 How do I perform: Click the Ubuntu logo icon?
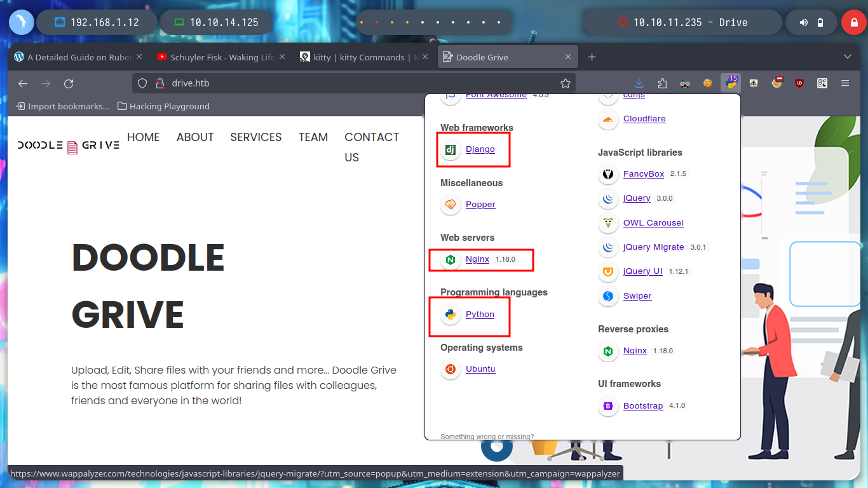pos(451,369)
